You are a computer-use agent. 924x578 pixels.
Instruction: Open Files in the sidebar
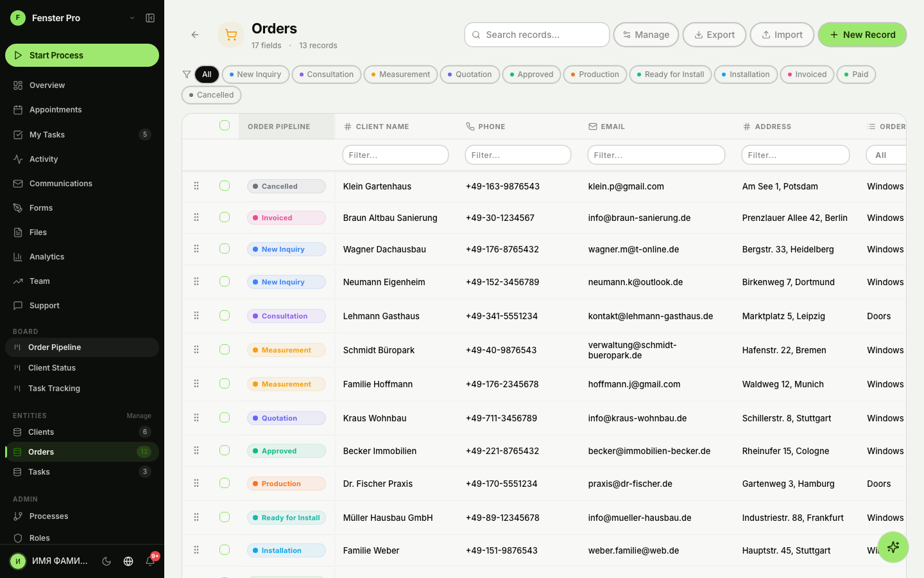click(82, 232)
